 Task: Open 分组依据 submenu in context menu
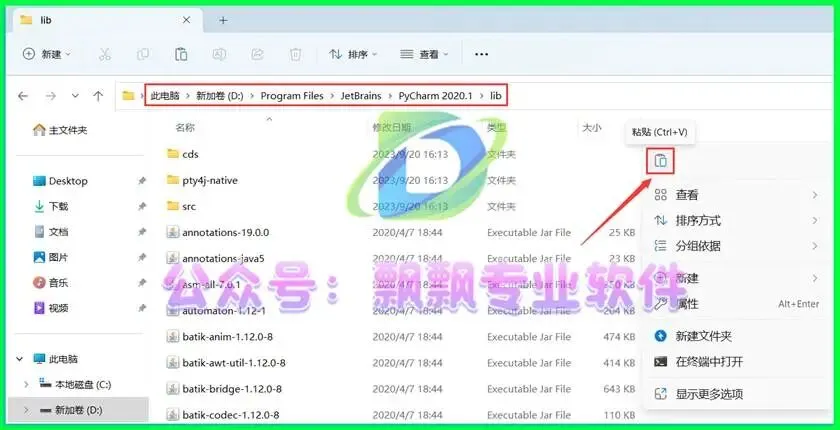pos(737,246)
